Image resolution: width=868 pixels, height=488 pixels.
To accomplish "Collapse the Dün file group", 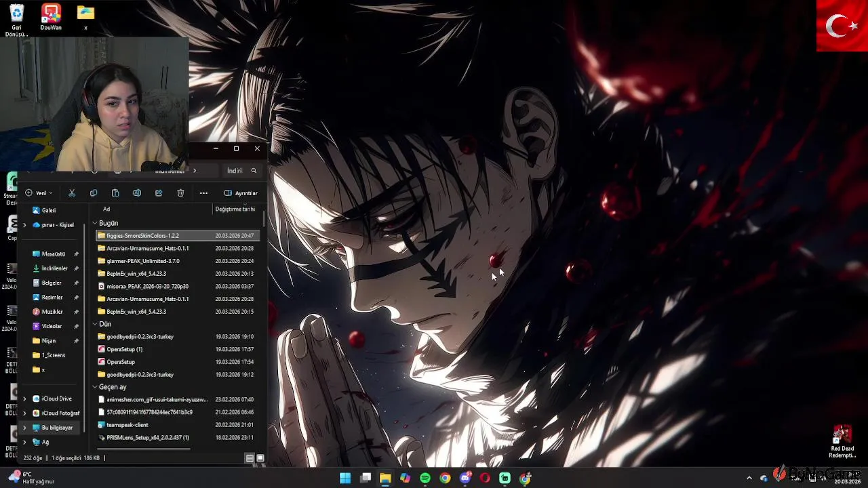I will 95,324.
